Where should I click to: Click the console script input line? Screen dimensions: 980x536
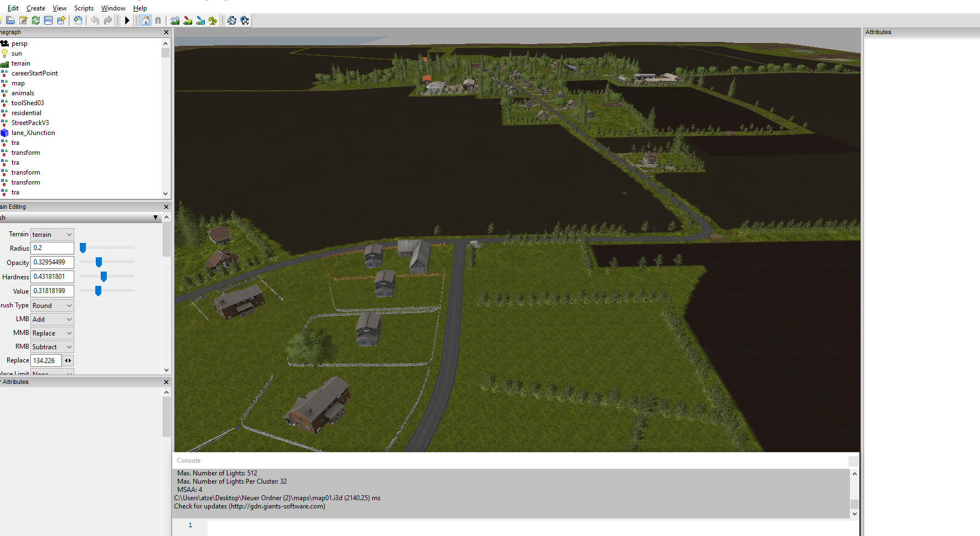coord(532,527)
